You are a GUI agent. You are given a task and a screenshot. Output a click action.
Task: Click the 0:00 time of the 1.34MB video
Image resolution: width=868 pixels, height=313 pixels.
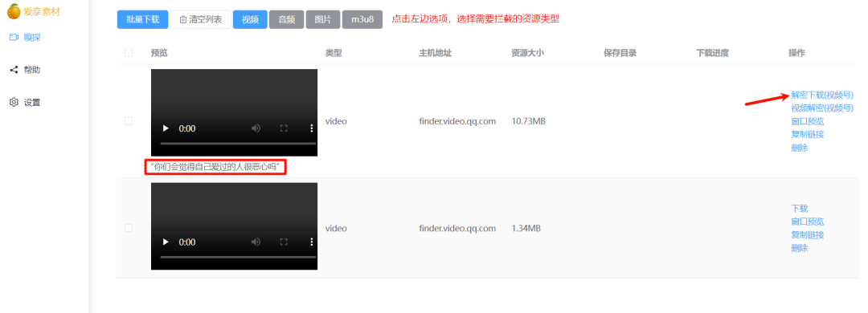click(x=187, y=242)
